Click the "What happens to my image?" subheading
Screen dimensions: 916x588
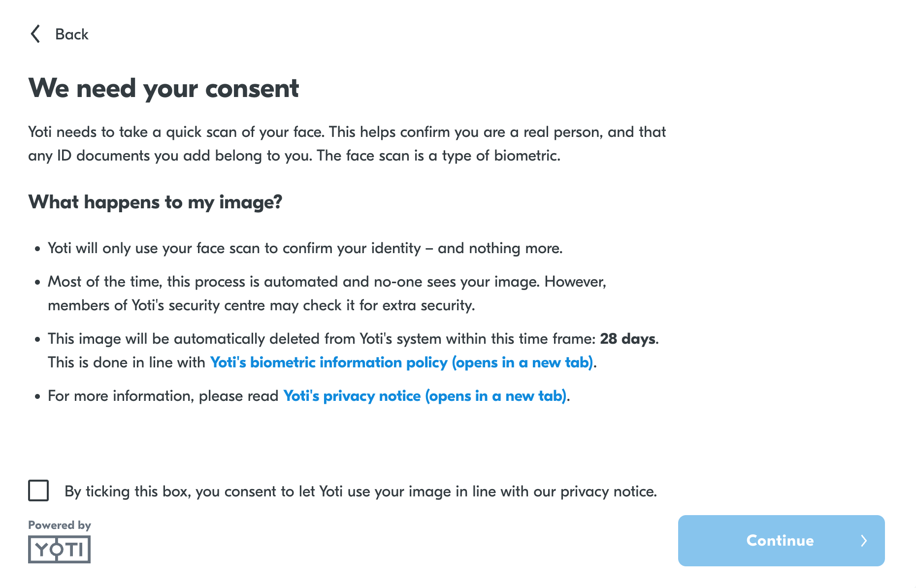pyautogui.click(x=155, y=202)
